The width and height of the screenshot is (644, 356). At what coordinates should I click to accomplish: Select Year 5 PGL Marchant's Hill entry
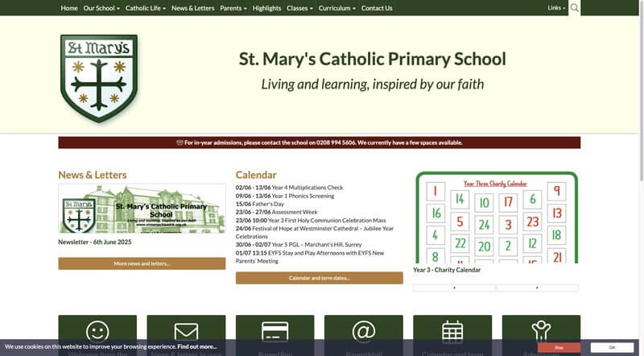click(299, 245)
